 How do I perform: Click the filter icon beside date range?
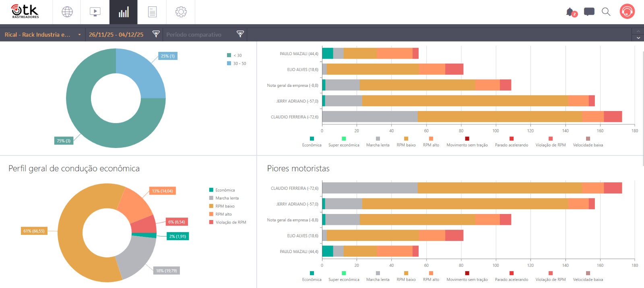(x=156, y=34)
